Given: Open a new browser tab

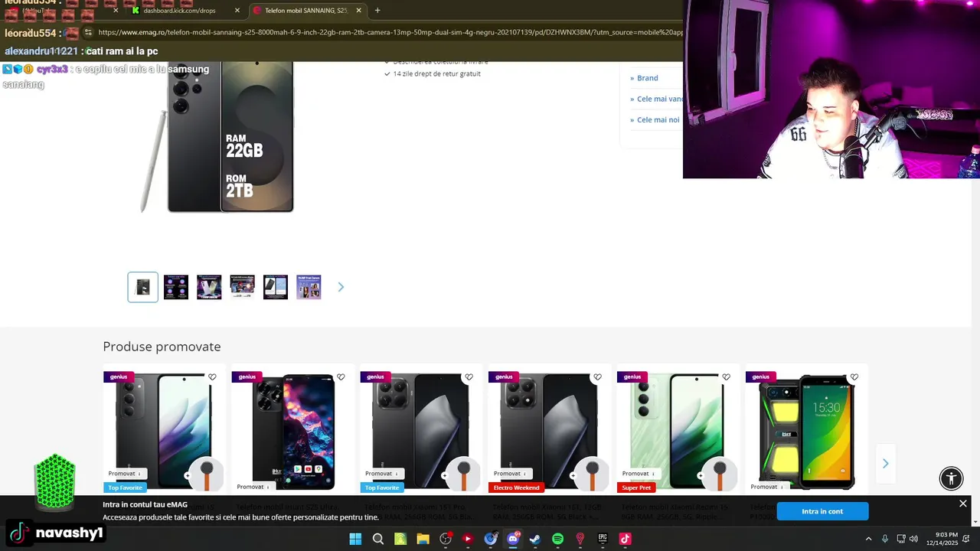Looking at the screenshot, I should (377, 11).
